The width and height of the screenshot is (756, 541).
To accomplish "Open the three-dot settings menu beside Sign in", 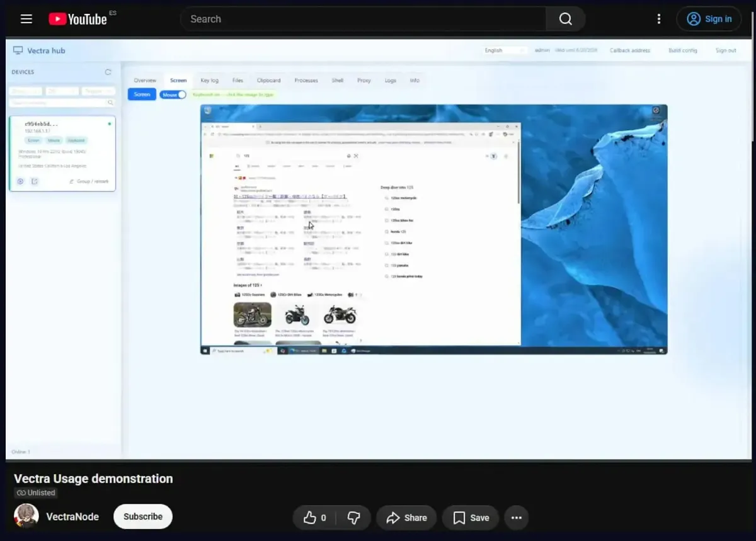I will click(659, 19).
